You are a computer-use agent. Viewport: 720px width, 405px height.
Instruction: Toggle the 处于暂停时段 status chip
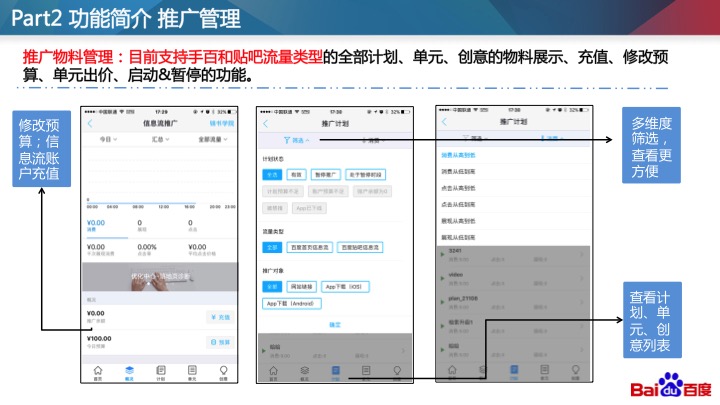point(366,174)
